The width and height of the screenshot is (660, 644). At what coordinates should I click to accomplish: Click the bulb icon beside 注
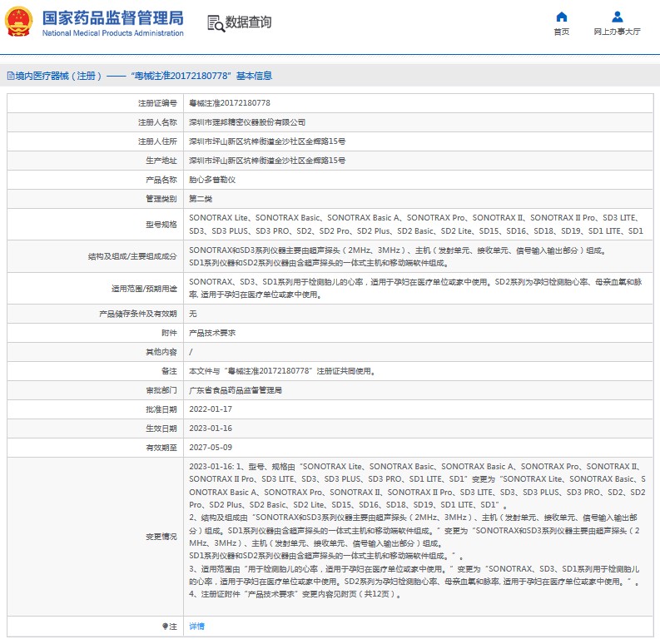pyautogui.click(x=165, y=627)
